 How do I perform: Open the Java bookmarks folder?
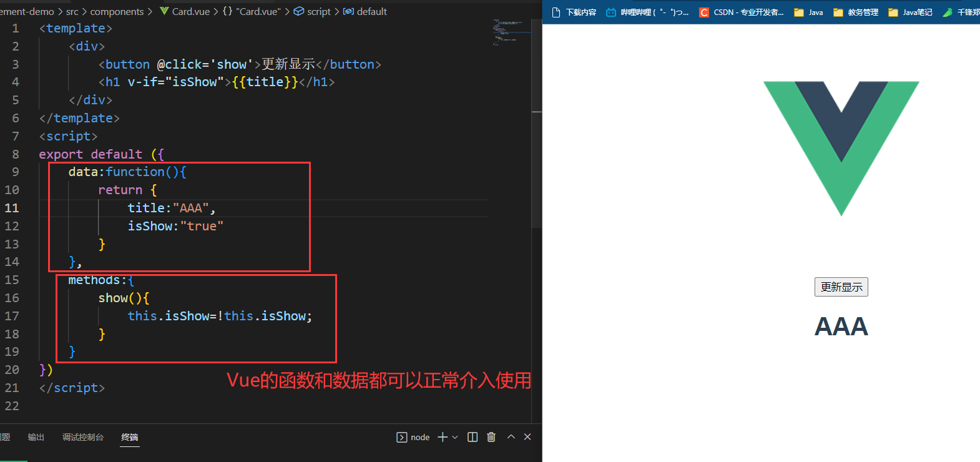[x=808, y=12]
